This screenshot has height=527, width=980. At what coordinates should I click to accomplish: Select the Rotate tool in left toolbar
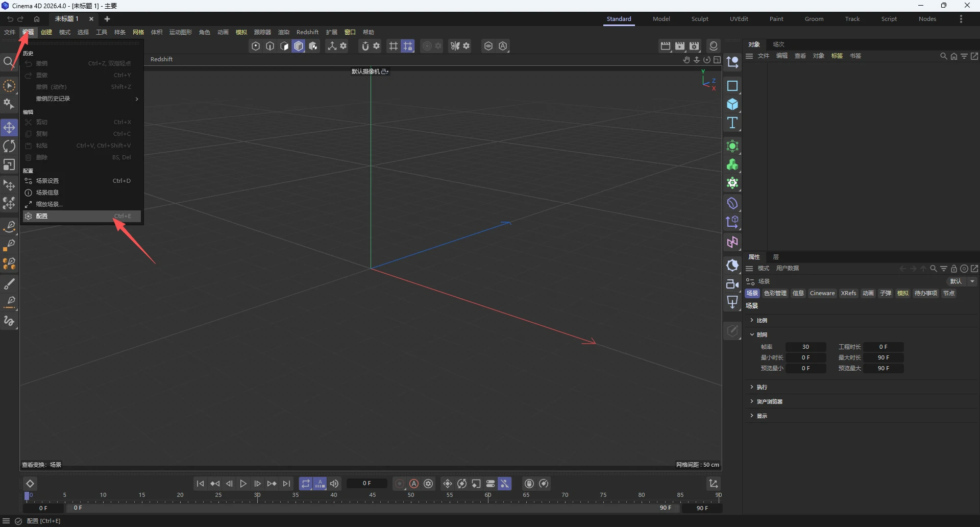9,146
